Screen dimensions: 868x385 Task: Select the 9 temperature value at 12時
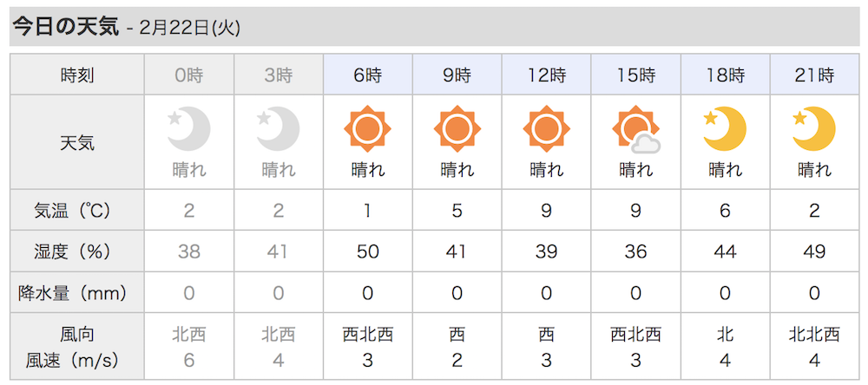(546, 210)
